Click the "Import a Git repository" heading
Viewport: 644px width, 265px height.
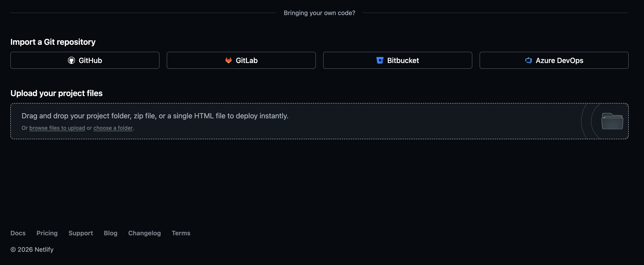53,42
